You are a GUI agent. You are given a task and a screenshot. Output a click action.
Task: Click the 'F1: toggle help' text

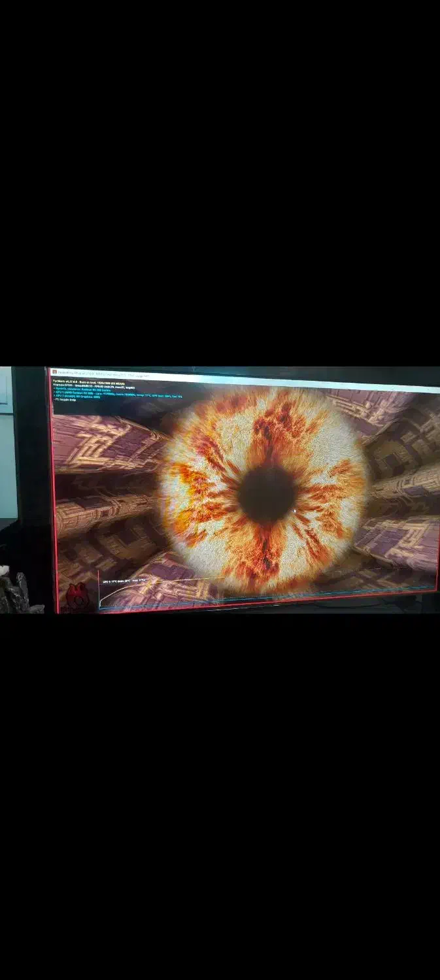pyautogui.click(x=65, y=399)
